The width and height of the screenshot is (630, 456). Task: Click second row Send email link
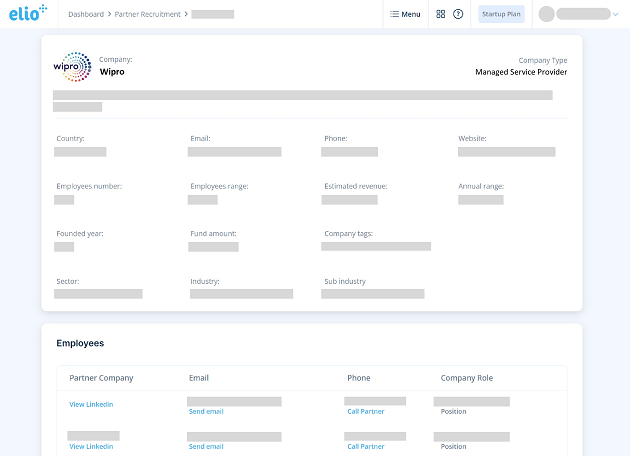[x=206, y=446]
